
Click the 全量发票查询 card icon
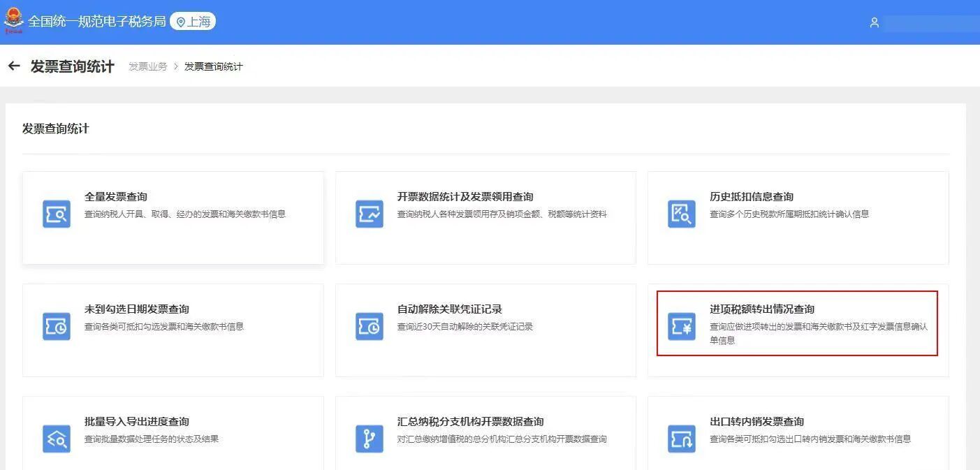click(x=57, y=214)
